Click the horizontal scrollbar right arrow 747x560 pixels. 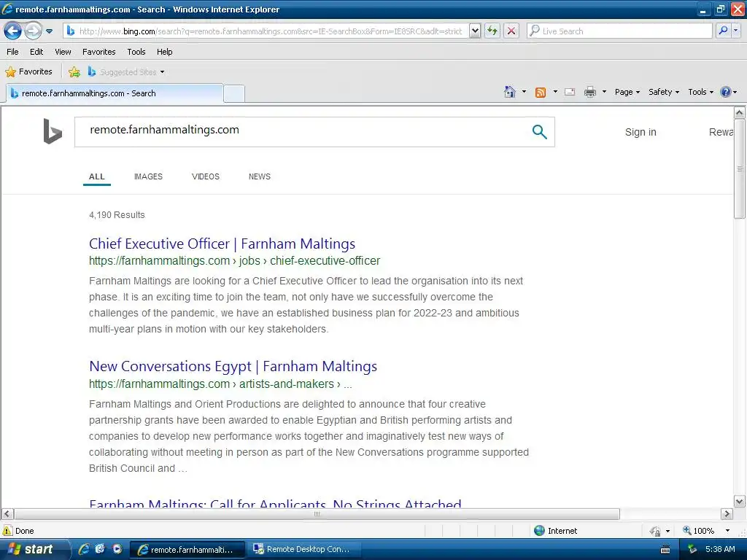[x=727, y=514]
